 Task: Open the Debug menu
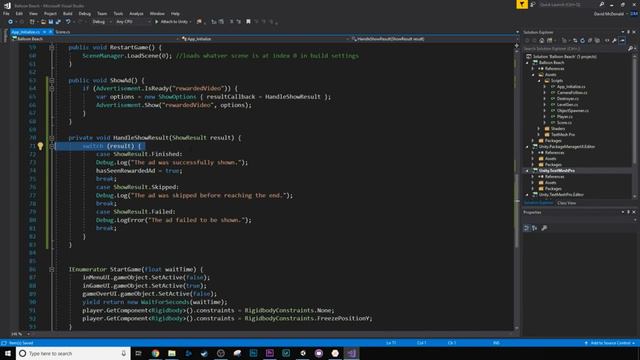click(x=84, y=13)
